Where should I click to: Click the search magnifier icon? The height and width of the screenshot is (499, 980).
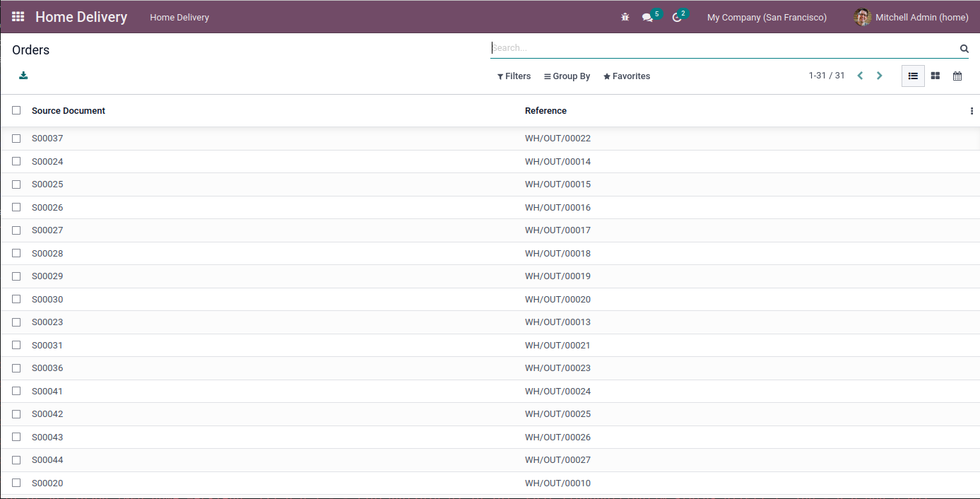[964, 49]
